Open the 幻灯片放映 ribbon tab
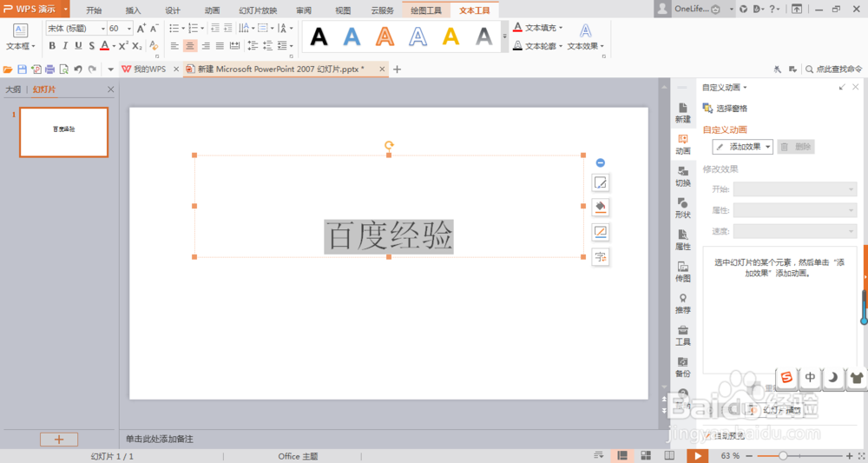 point(258,10)
